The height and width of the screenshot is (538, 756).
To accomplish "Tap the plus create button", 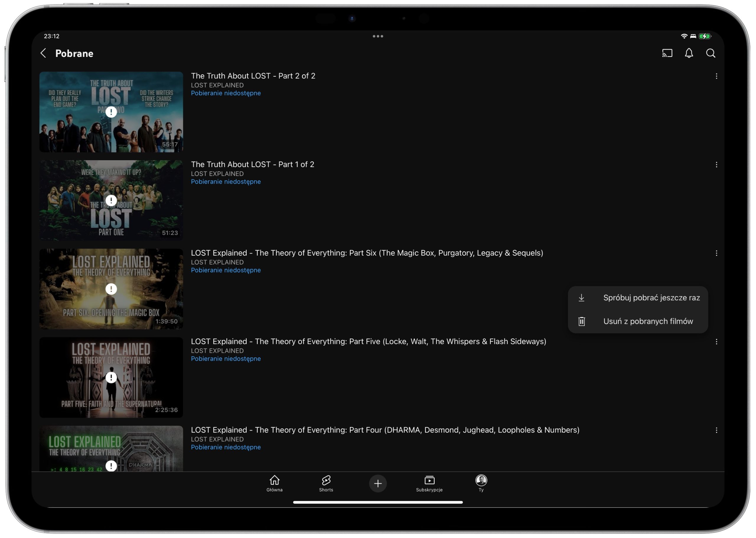I will point(378,484).
